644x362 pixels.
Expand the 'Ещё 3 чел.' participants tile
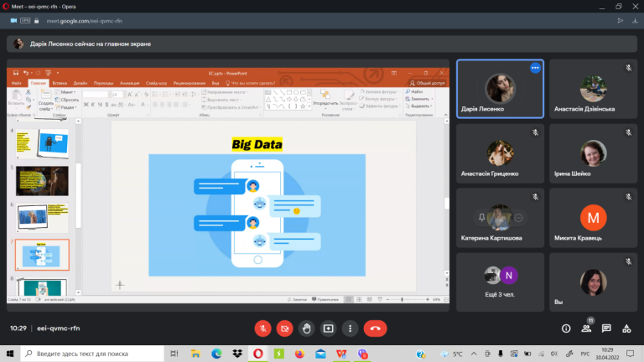pyautogui.click(x=500, y=282)
